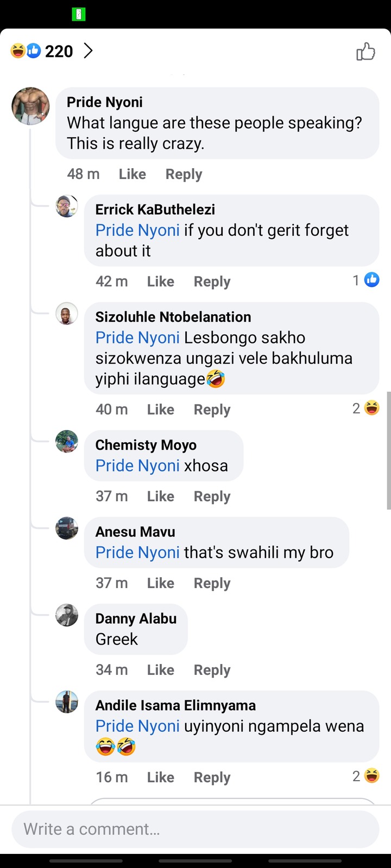The width and height of the screenshot is (391, 868).
Task: Tap the Write a comment field
Action: point(195,829)
